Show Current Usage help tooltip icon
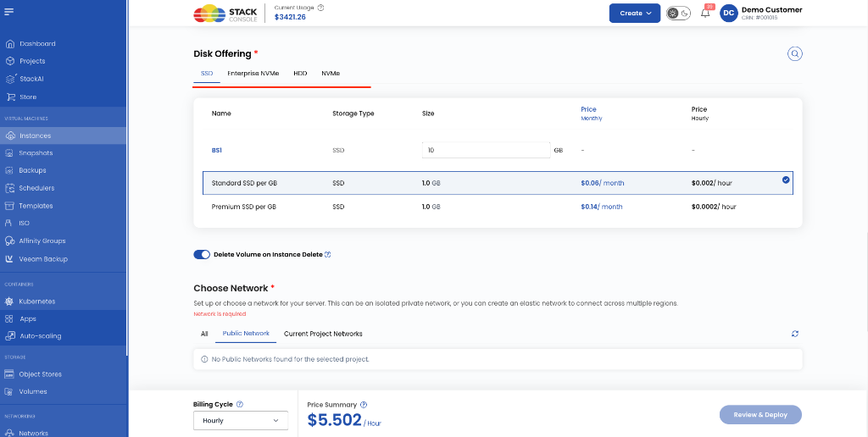Viewport: 868px width, 437px height. tap(321, 8)
